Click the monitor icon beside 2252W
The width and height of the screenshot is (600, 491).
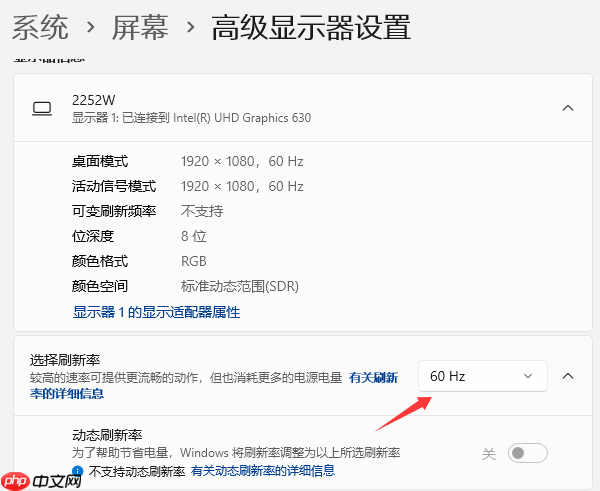42,109
